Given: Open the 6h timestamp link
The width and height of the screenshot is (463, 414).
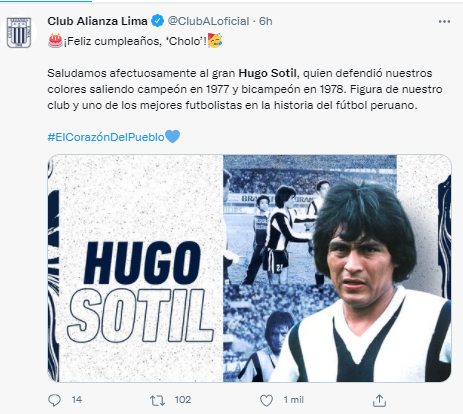Looking at the screenshot, I should pos(266,21).
